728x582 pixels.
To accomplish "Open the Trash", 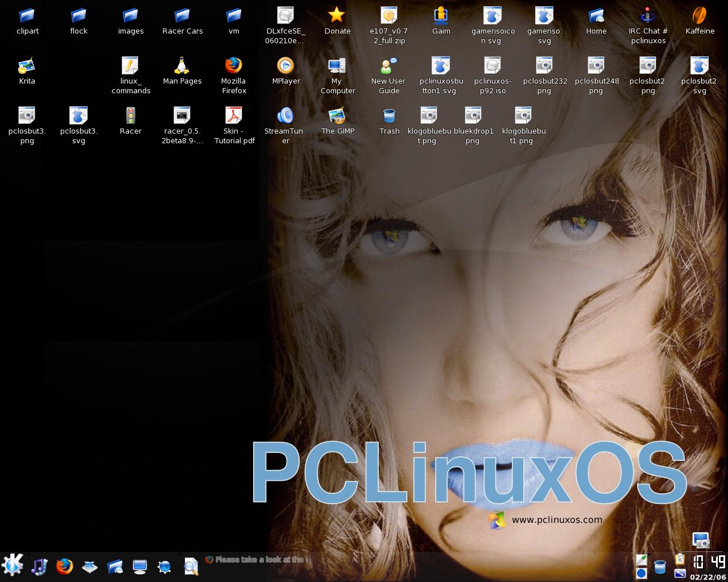I will 389,116.
